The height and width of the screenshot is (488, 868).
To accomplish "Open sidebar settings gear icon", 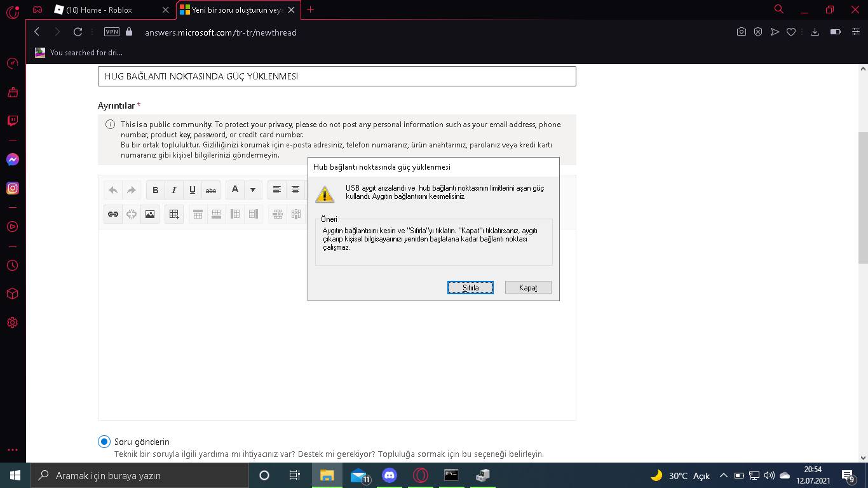I will (12, 323).
